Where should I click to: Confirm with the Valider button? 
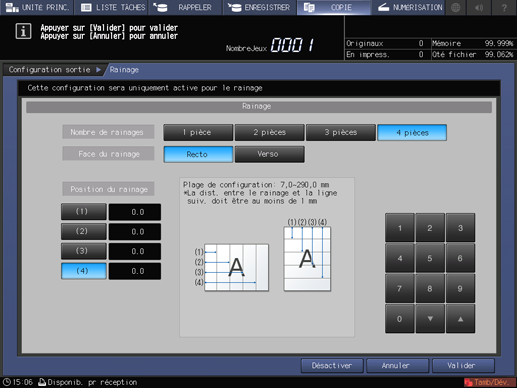(463, 366)
